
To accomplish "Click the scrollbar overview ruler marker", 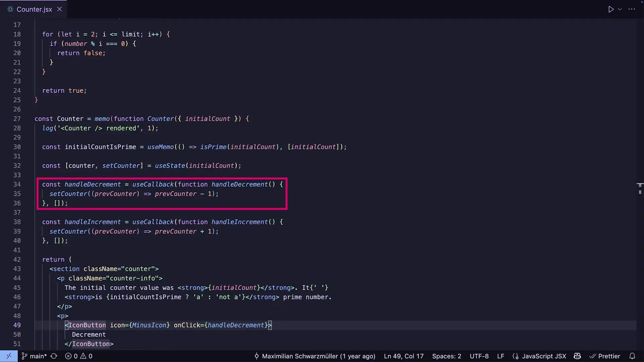I will click(640, 185).
